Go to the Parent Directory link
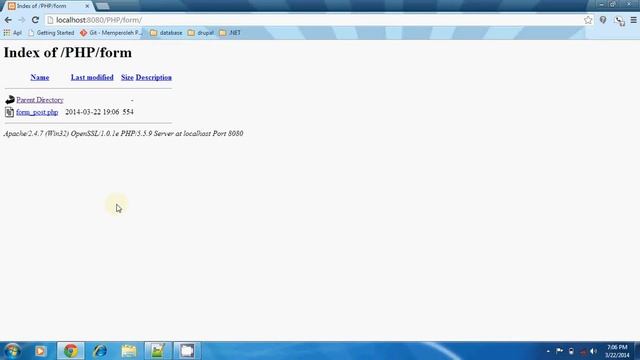Image resolution: width=640 pixels, height=360 pixels. tap(40, 100)
